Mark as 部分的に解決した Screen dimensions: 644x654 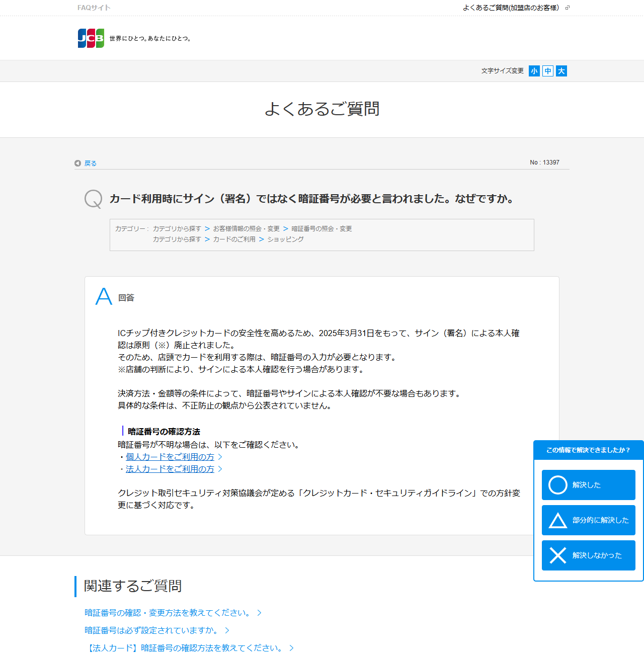tap(589, 520)
